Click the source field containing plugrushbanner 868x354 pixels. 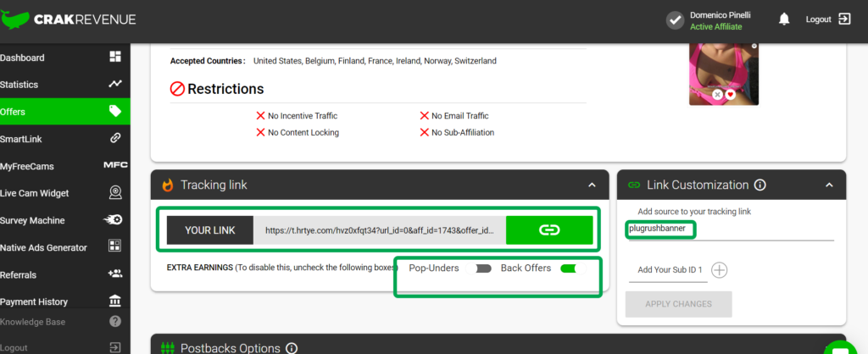732,229
